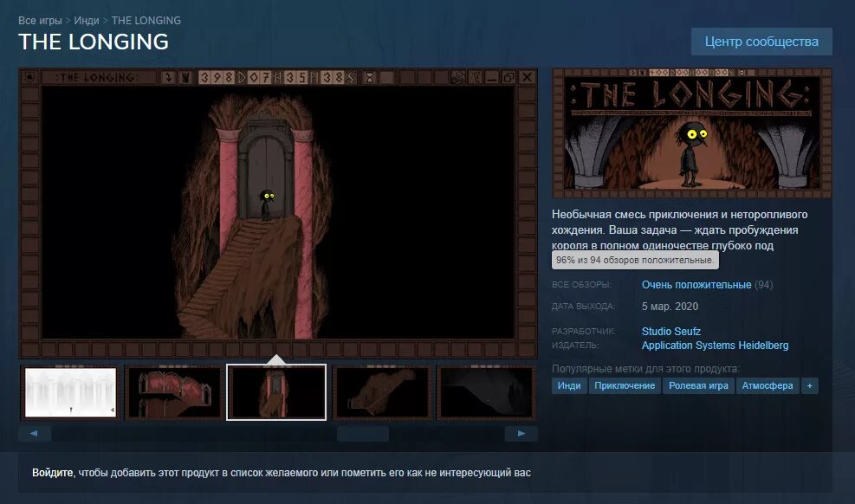855x504 pixels.
Task: Click the game description paragraph
Action: [x=680, y=230]
